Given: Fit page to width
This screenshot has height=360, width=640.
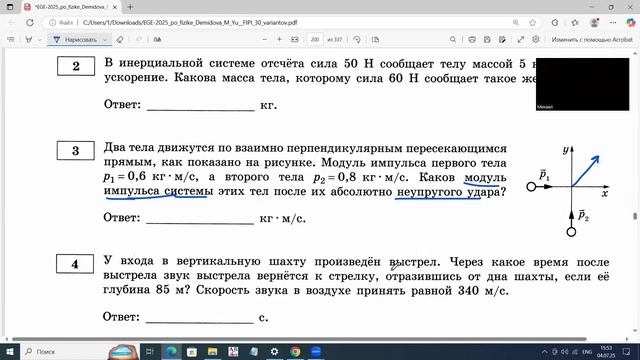Looking at the screenshot, I should [x=295, y=40].
